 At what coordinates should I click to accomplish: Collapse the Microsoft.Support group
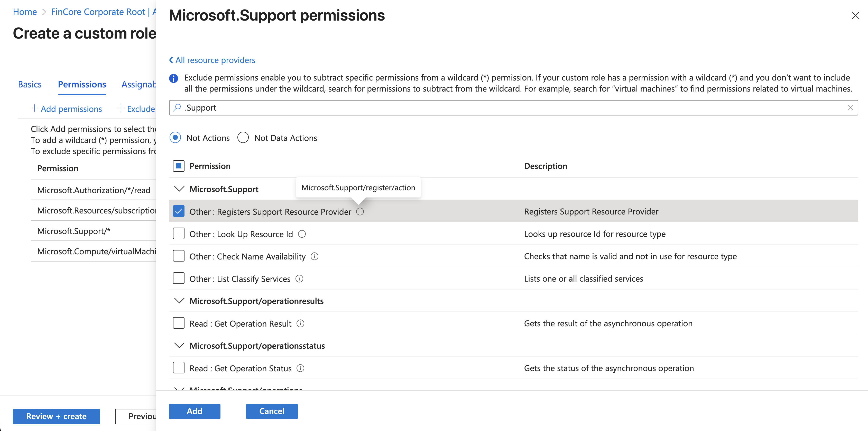pos(179,189)
